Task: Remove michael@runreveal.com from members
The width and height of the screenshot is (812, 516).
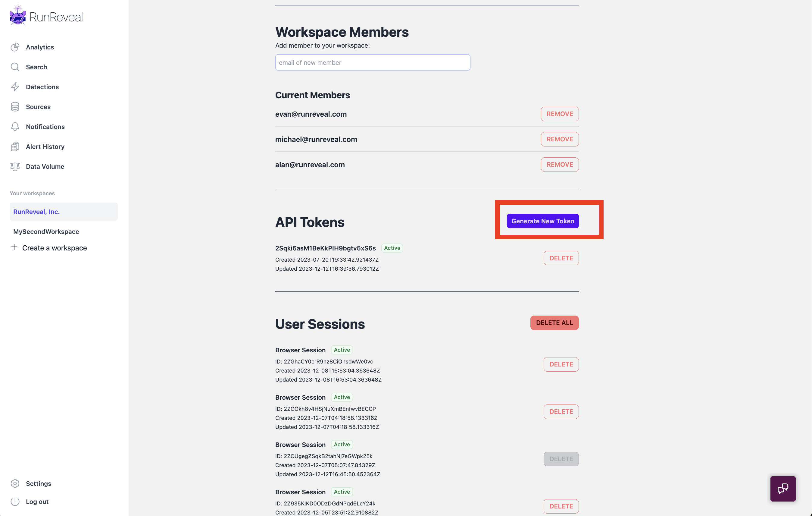Action: 559,139
